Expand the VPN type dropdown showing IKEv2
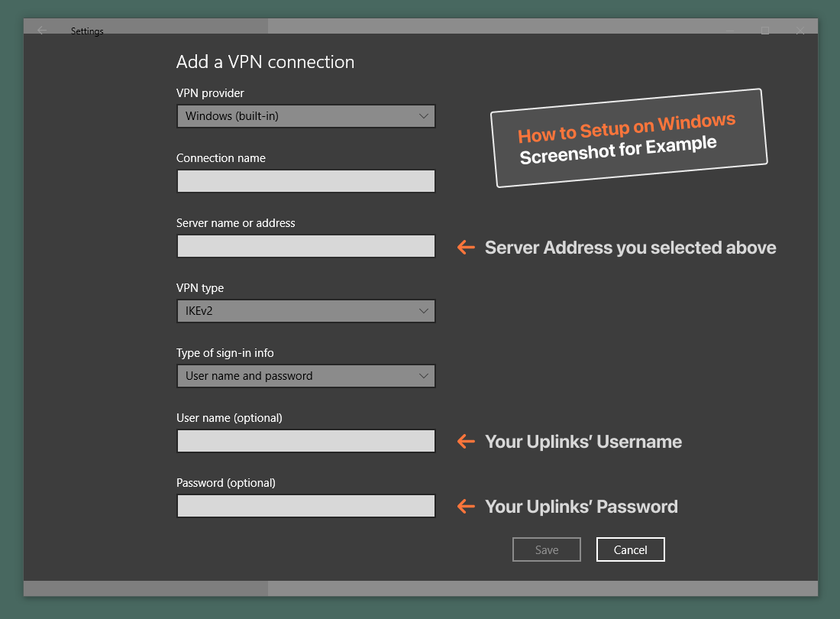This screenshot has width=840, height=619. [305, 311]
